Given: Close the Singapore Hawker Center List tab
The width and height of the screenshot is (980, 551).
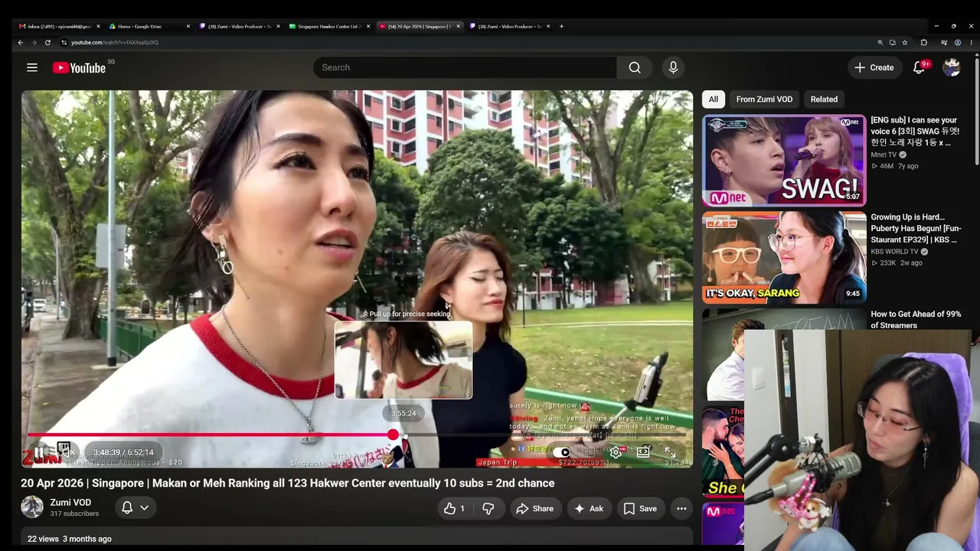Looking at the screenshot, I should [368, 26].
